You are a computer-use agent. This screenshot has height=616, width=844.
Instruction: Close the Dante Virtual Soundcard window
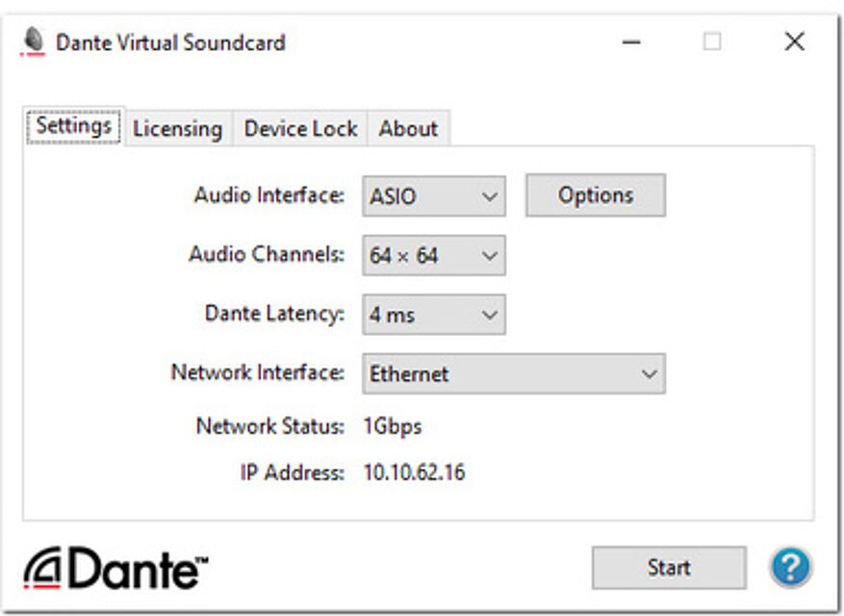click(794, 42)
